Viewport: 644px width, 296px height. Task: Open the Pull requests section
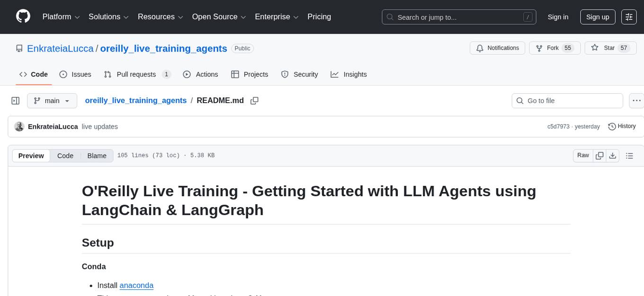tap(137, 74)
